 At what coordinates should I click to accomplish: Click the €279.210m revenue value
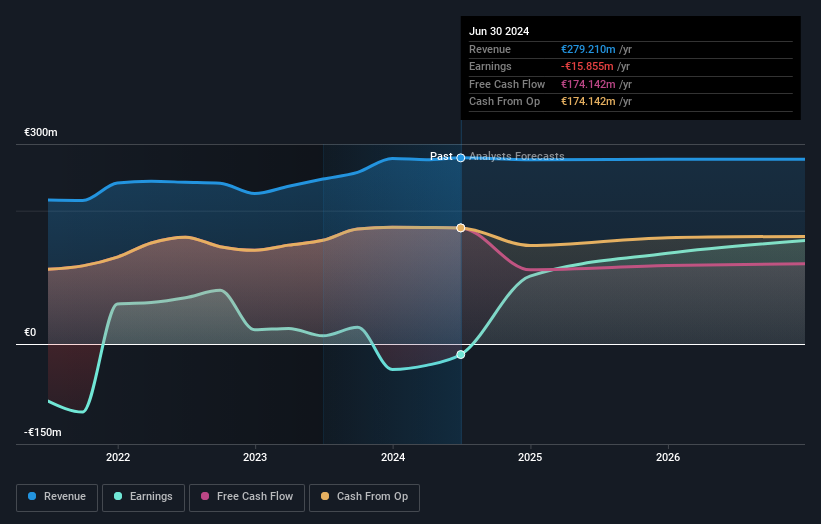(x=588, y=49)
